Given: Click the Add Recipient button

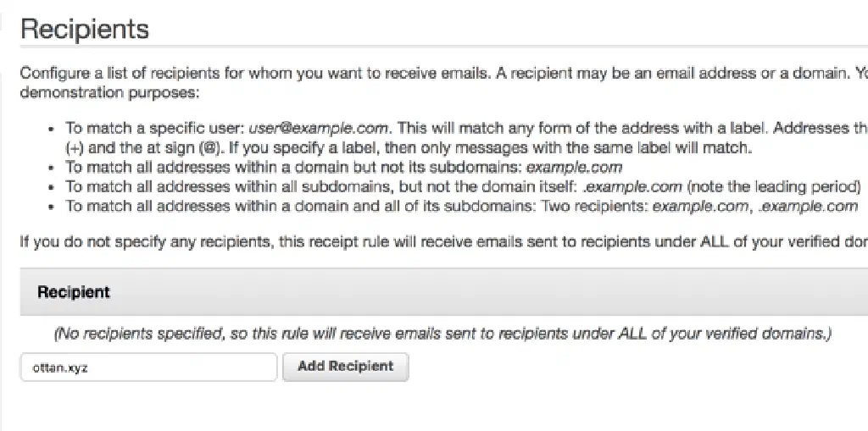Looking at the screenshot, I should pyautogui.click(x=345, y=367).
